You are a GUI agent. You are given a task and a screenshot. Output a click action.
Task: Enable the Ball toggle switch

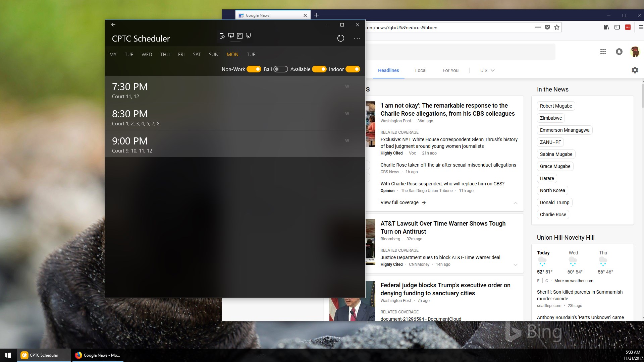[280, 69]
